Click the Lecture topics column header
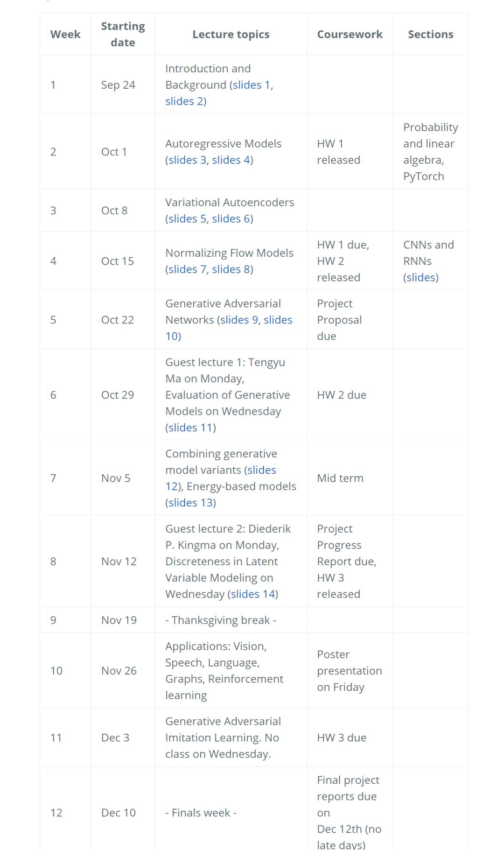Viewport: 504px width, 850px height. (x=231, y=35)
